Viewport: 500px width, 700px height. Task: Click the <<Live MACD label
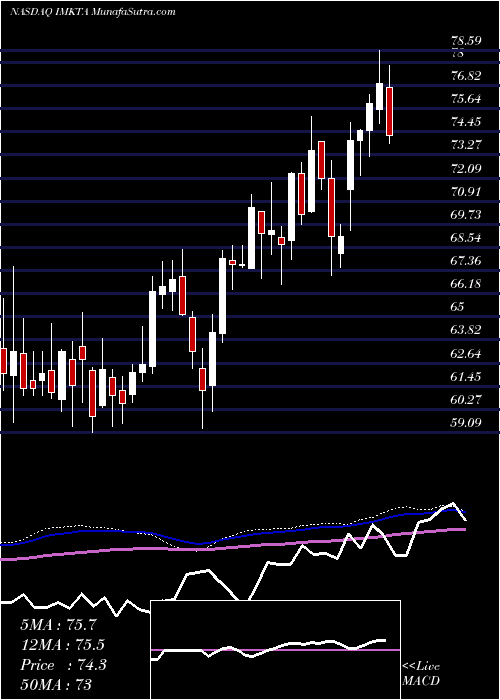click(x=421, y=674)
